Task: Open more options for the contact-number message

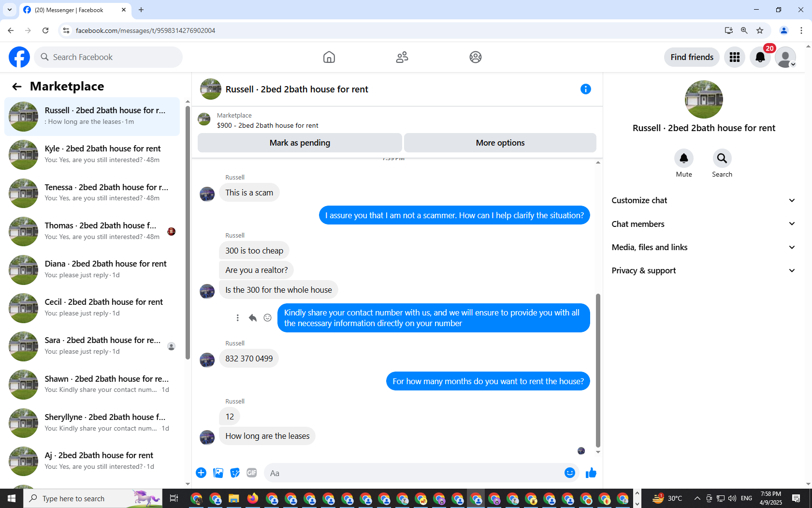Action: [x=237, y=318]
